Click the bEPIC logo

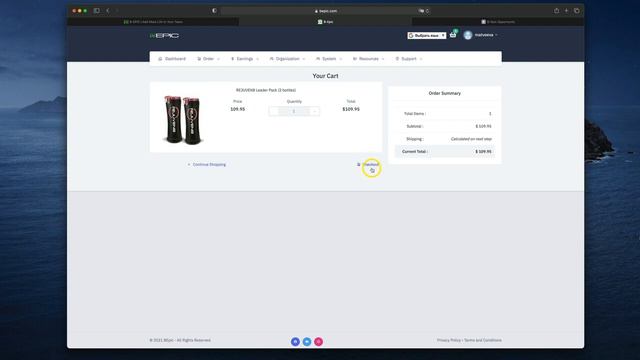[x=164, y=36]
